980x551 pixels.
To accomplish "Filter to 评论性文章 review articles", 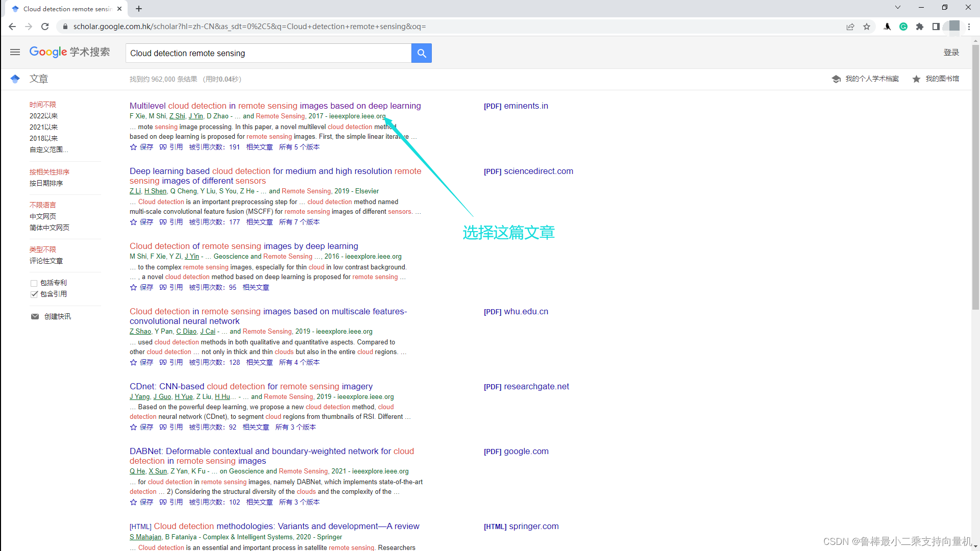I will point(46,261).
